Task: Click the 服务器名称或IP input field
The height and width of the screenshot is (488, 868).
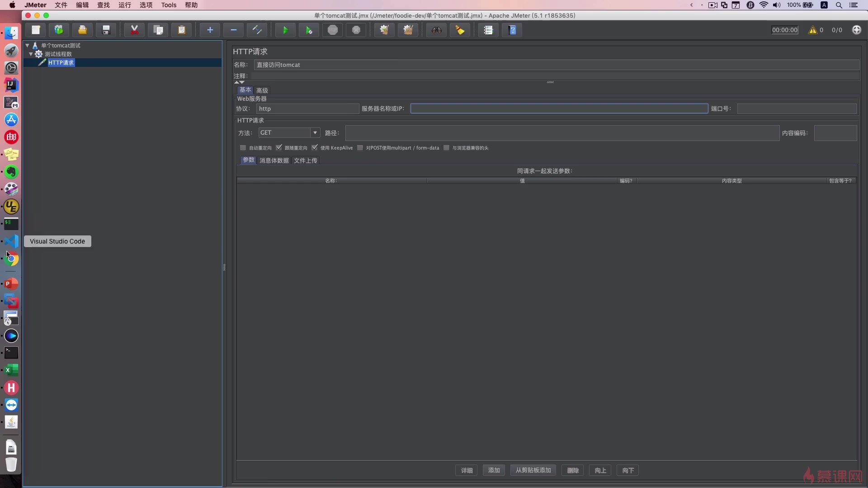Action: click(559, 109)
